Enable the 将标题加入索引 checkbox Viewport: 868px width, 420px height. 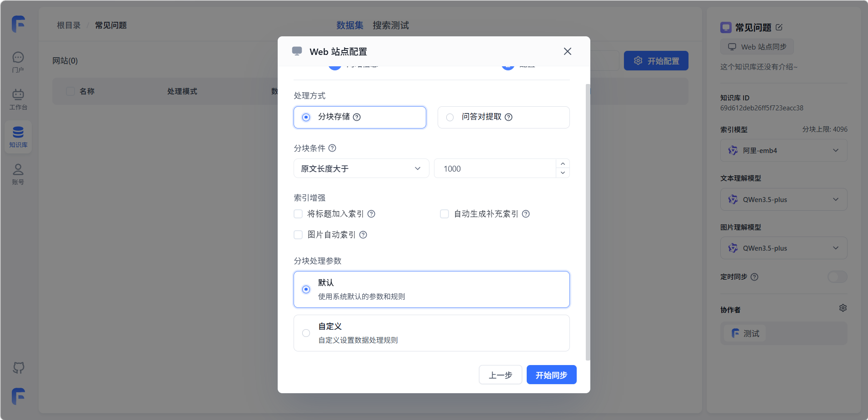(298, 214)
